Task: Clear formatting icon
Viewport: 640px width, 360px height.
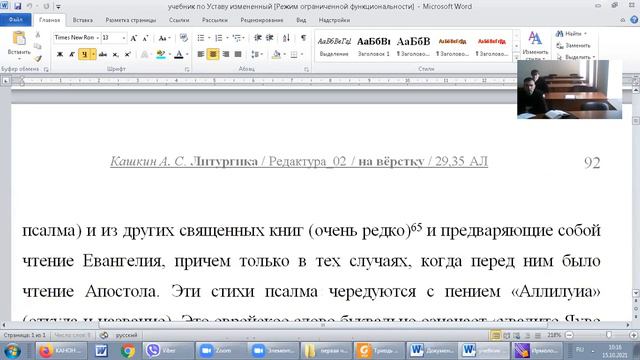Action: (184, 38)
